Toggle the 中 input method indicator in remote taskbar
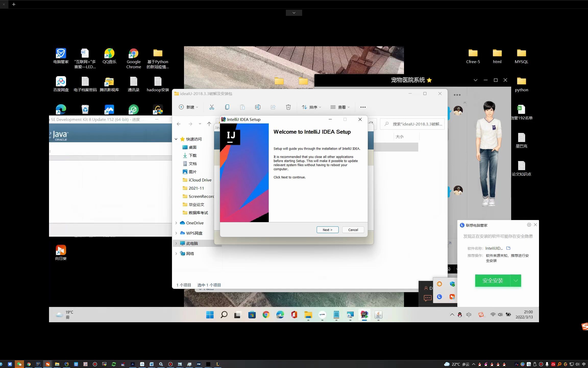 [469, 315]
